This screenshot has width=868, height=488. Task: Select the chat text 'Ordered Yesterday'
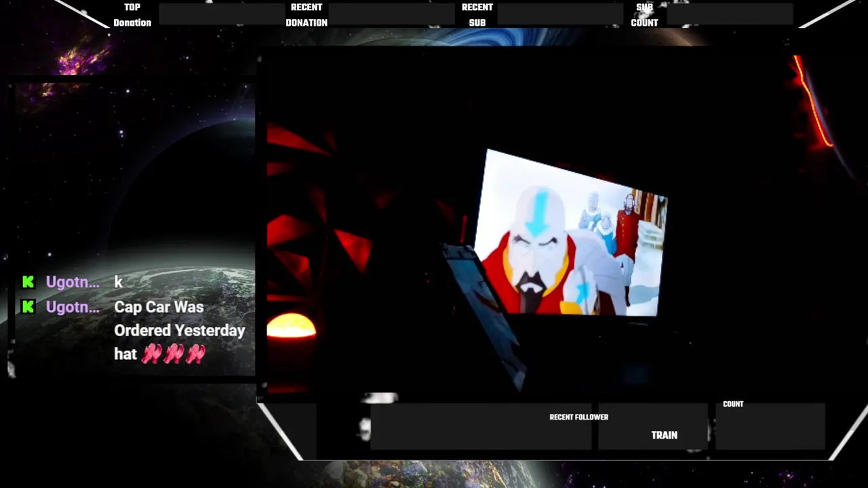pyautogui.click(x=180, y=331)
